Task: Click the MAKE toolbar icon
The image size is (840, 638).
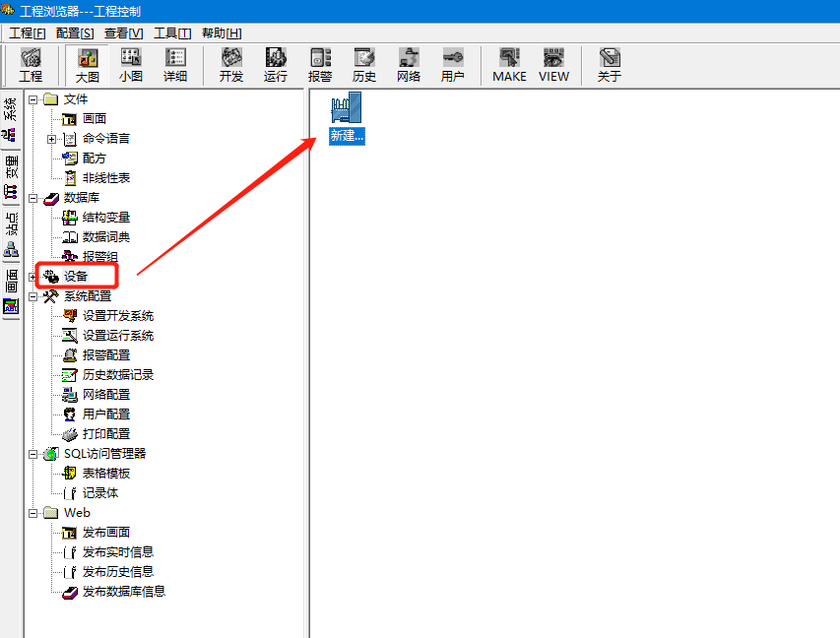Action: (509, 65)
